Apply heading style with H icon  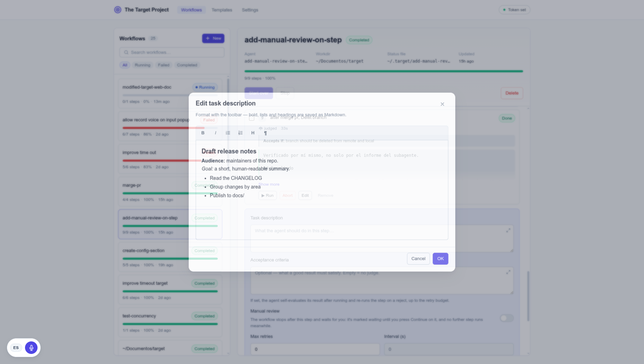pos(253,133)
